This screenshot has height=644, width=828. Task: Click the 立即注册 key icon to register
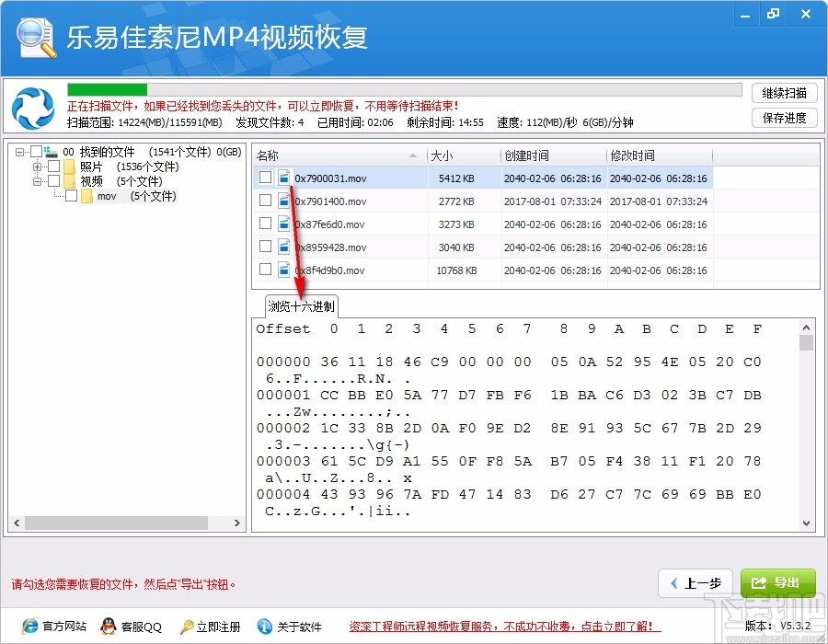(x=189, y=626)
